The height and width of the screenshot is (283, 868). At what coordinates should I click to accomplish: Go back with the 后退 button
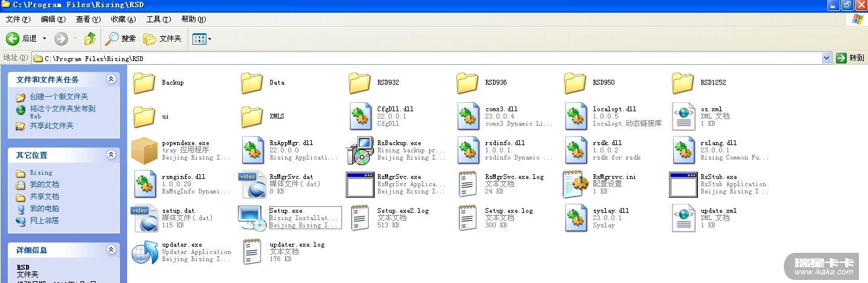[22, 39]
